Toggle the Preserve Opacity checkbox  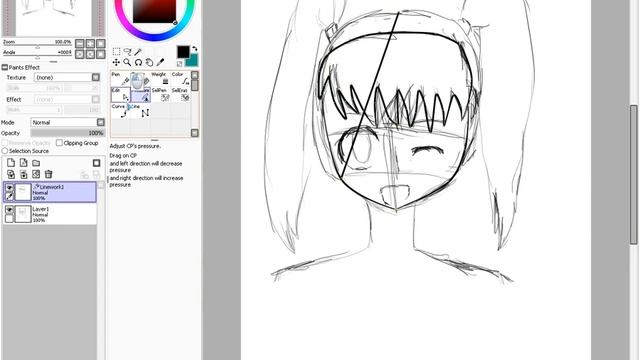click(x=5, y=143)
